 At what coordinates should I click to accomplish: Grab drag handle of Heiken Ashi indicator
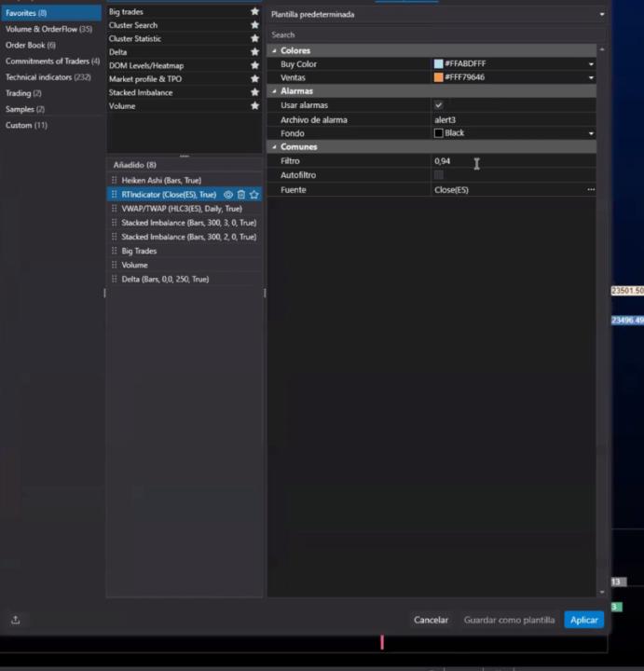pyautogui.click(x=115, y=180)
